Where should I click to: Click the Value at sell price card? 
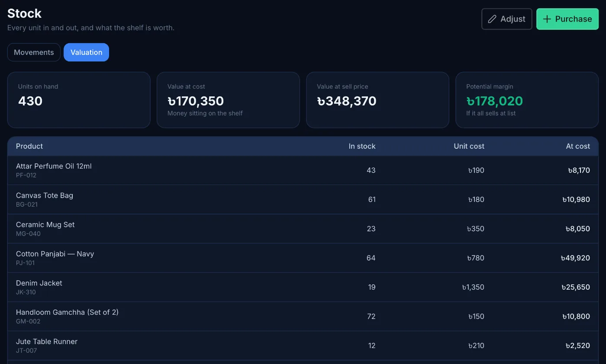click(377, 100)
